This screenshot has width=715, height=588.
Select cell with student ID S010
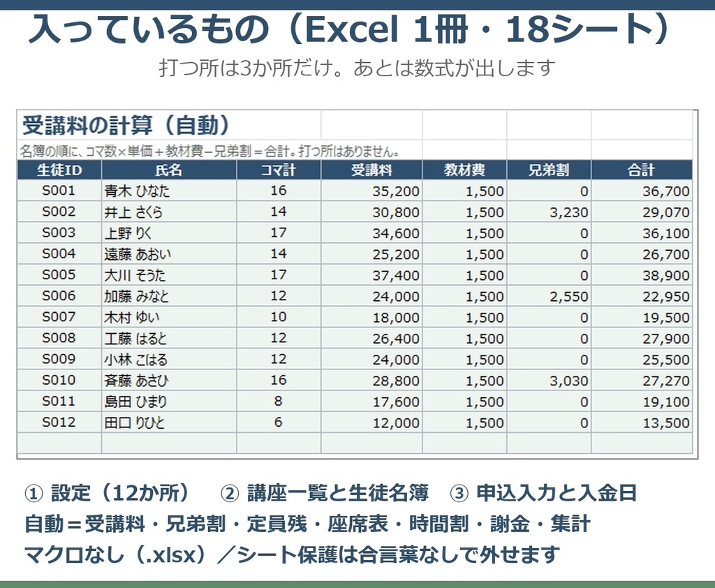point(59,380)
